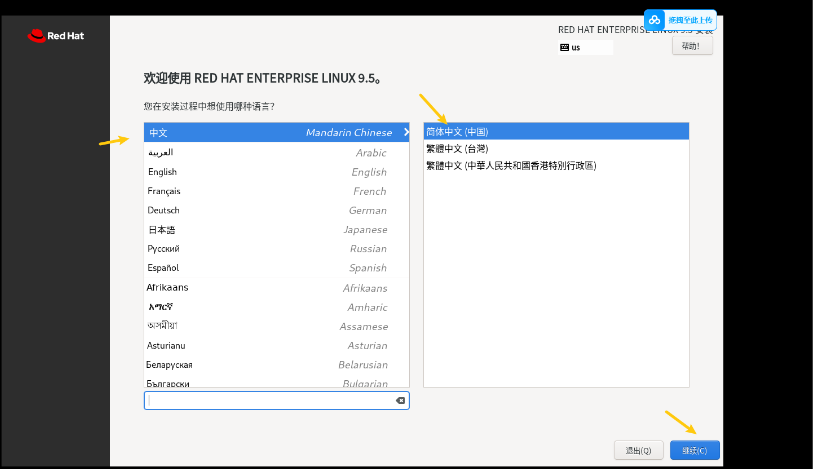Click the keyboard layout icon beside us
This screenshot has height=469, width=814.
(564, 47)
